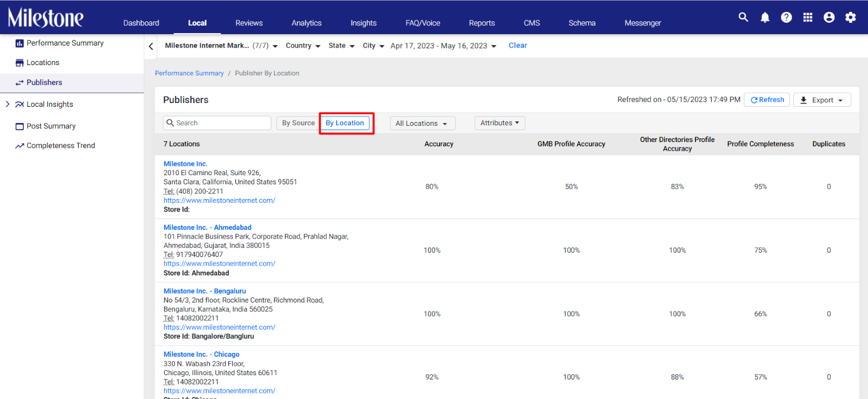
Task: Click the Duplicates column header
Action: tap(828, 144)
